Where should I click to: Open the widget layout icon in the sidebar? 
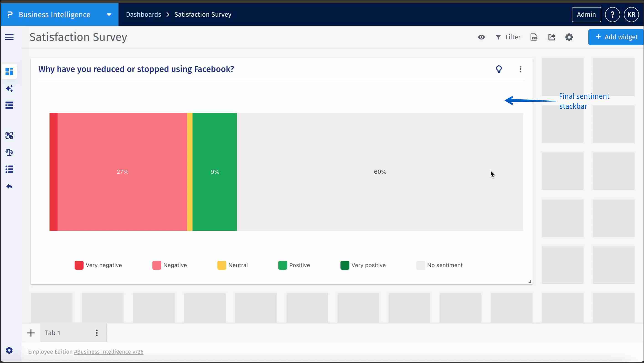[9, 105]
